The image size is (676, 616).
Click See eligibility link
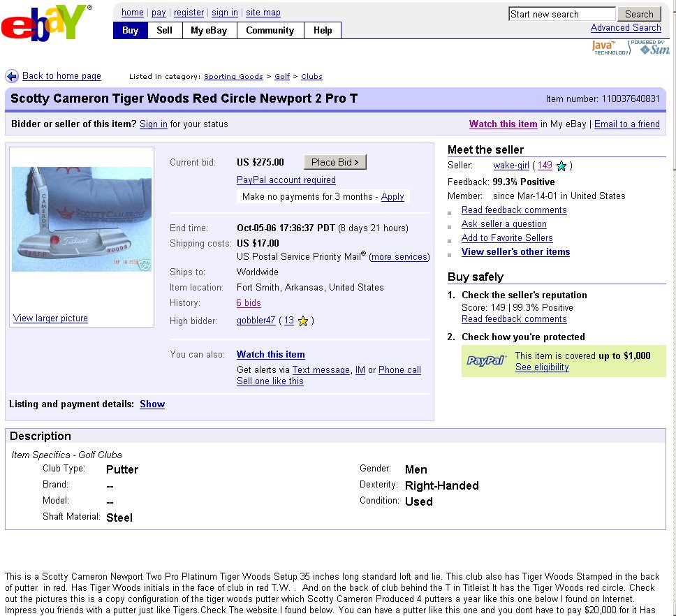542,367
